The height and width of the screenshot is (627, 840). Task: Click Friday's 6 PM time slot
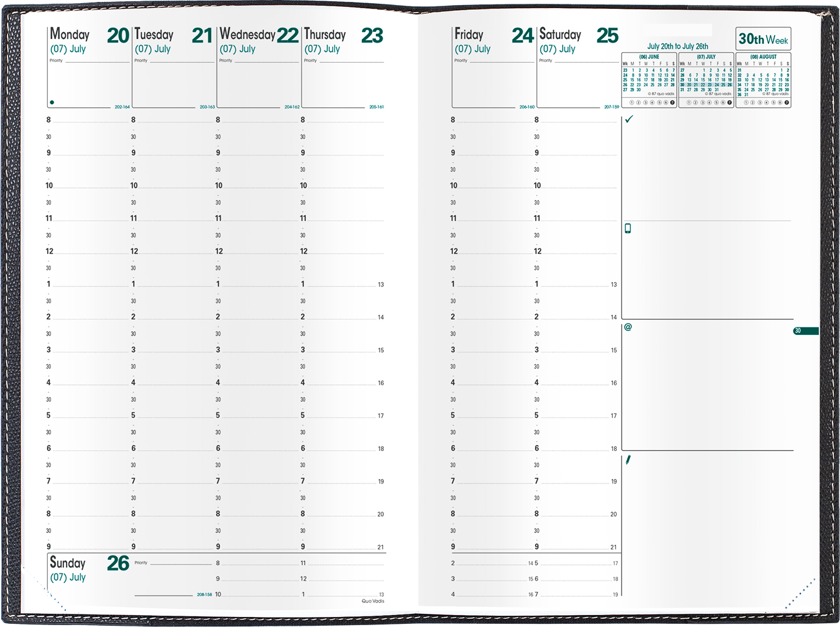tap(492, 448)
